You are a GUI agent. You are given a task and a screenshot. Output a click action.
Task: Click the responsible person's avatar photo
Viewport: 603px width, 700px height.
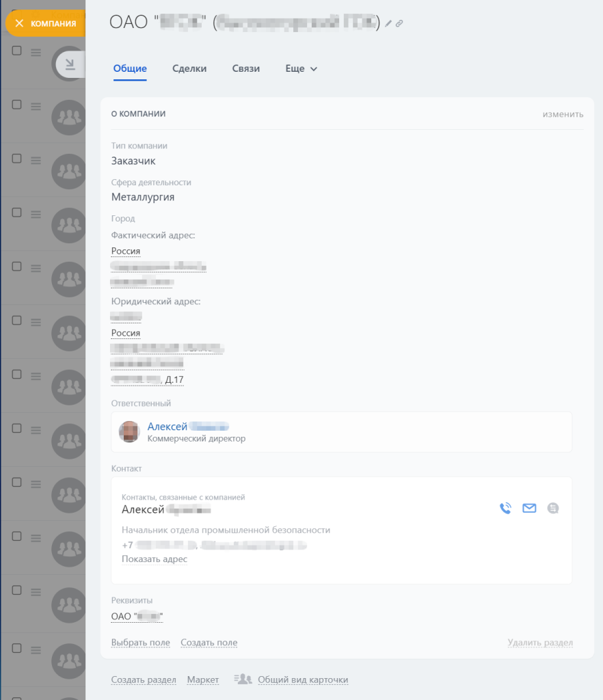tap(129, 432)
